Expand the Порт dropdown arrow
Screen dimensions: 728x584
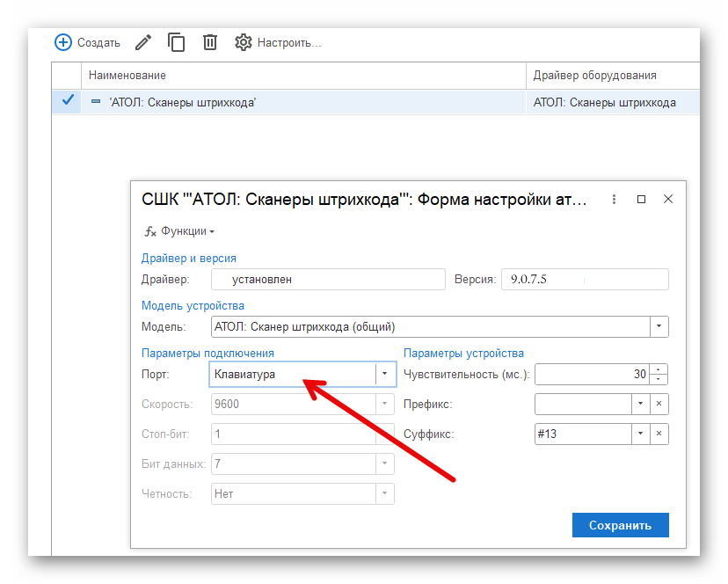coord(385,374)
